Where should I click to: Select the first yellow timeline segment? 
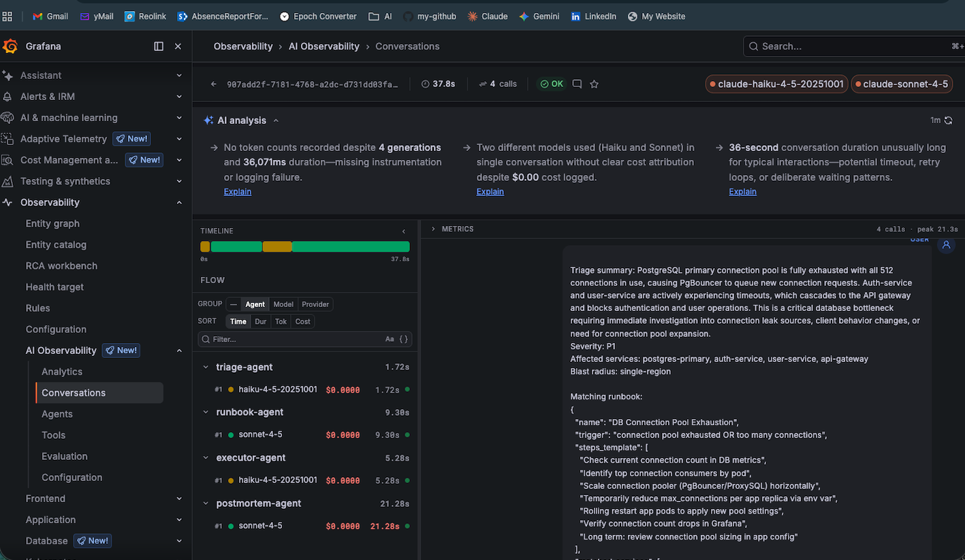tap(205, 247)
